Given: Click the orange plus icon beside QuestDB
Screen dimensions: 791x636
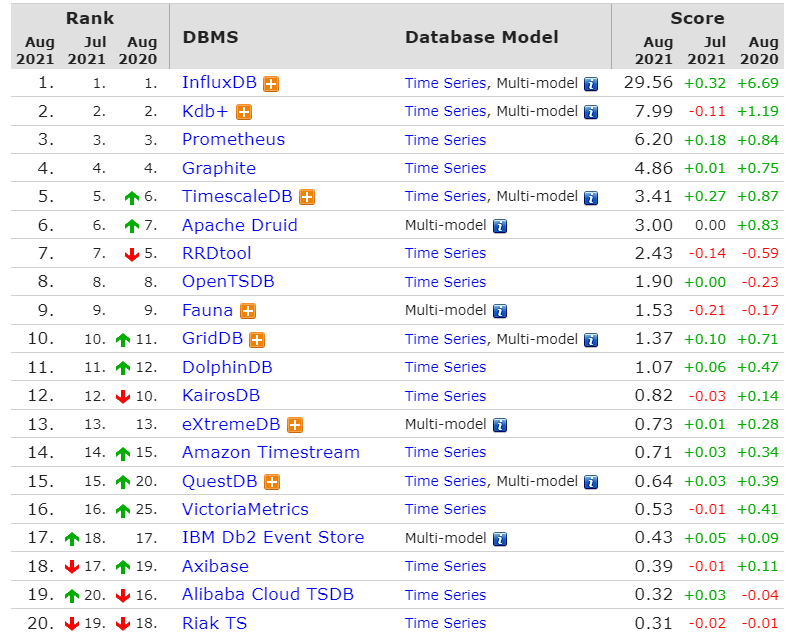Looking at the screenshot, I should [x=272, y=482].
